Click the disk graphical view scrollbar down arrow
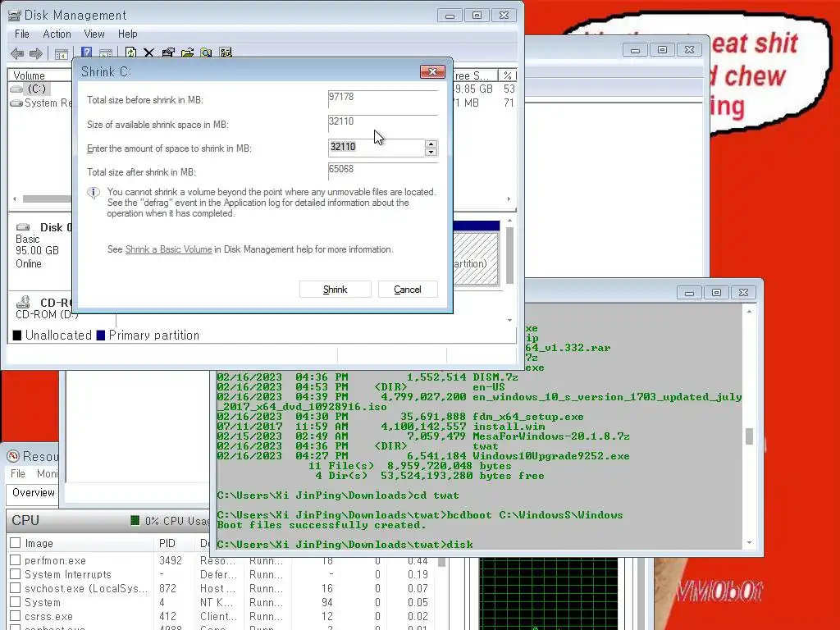840x630 pixels. coord(509,320)
